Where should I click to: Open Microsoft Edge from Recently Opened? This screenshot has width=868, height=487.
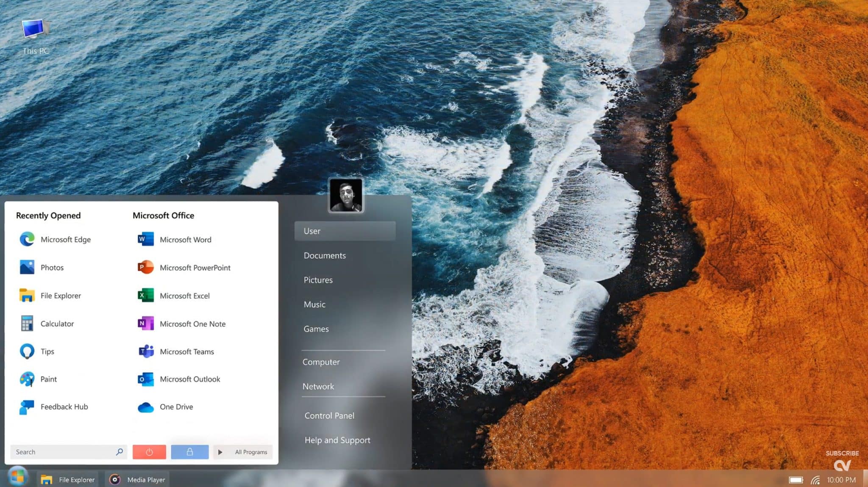coord(66,239)
